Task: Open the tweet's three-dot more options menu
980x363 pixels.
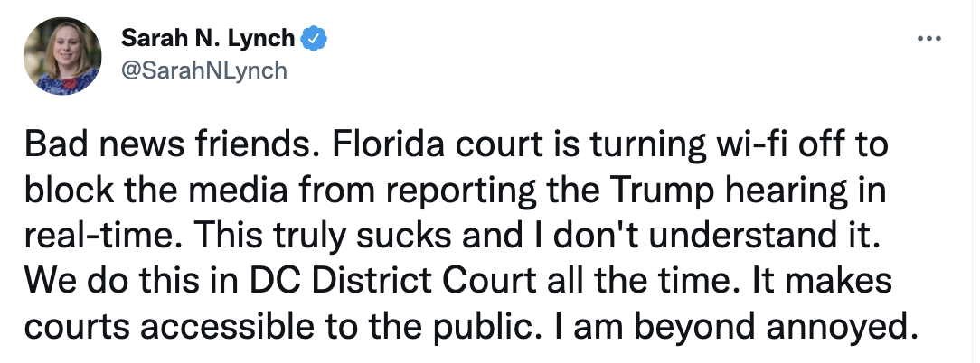Action: pos(928,40)
